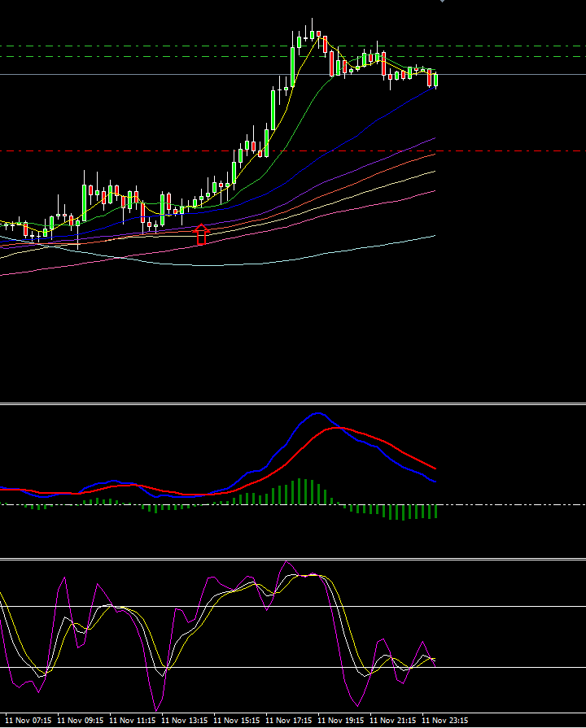Select the last green candlestick at right edge
The image size is (586, 728).
pos(436,80)
